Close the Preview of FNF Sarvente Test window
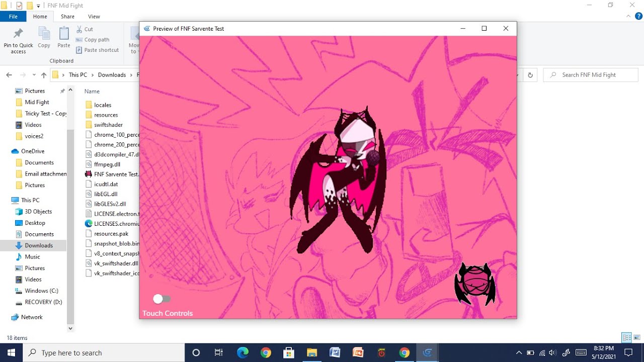 click(x=506, y=29)
